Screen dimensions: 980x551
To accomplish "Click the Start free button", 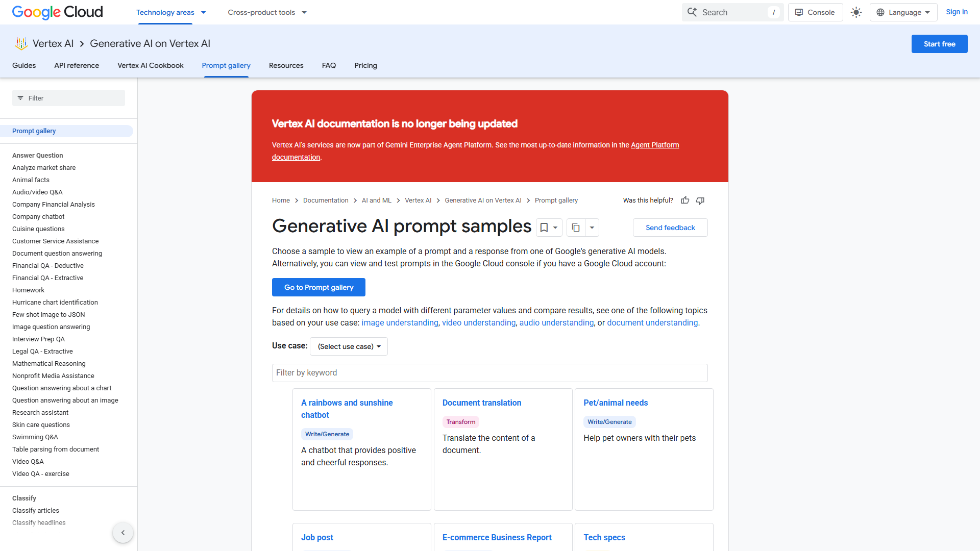I will pyautogui.click(x=939, y=44).
